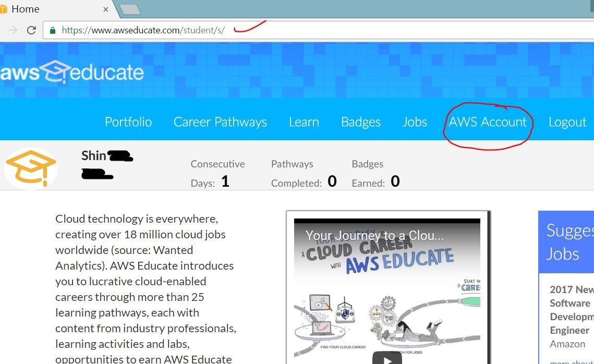The width and height of the screenshot is (594, 364).
Task: Click the graduation cap profile icon
Action: tap(30, 168)
